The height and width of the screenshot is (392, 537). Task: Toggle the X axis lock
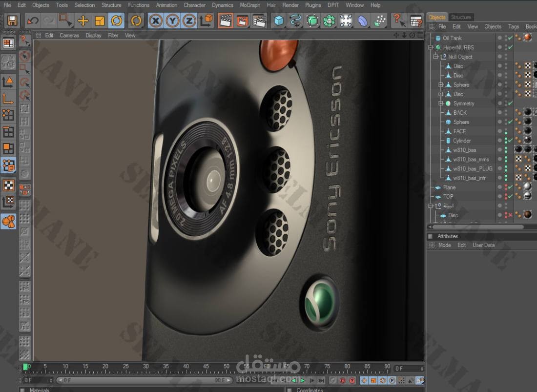[156, 21]
